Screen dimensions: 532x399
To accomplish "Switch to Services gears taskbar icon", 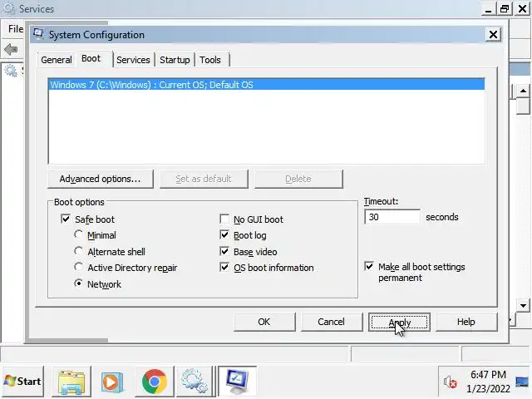I will click(195, 382).
